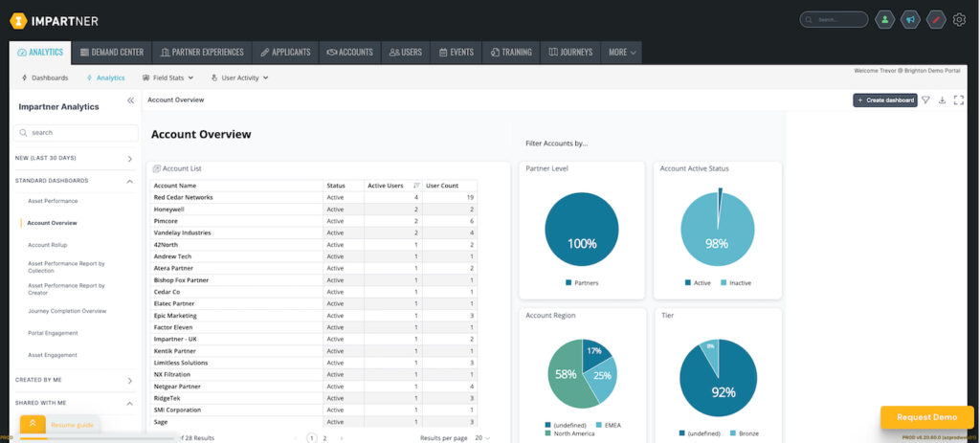This screenshot has height=443, width=980.
Task: Open Asset Performance Report by Collection
Action: [x=66, y=267]
